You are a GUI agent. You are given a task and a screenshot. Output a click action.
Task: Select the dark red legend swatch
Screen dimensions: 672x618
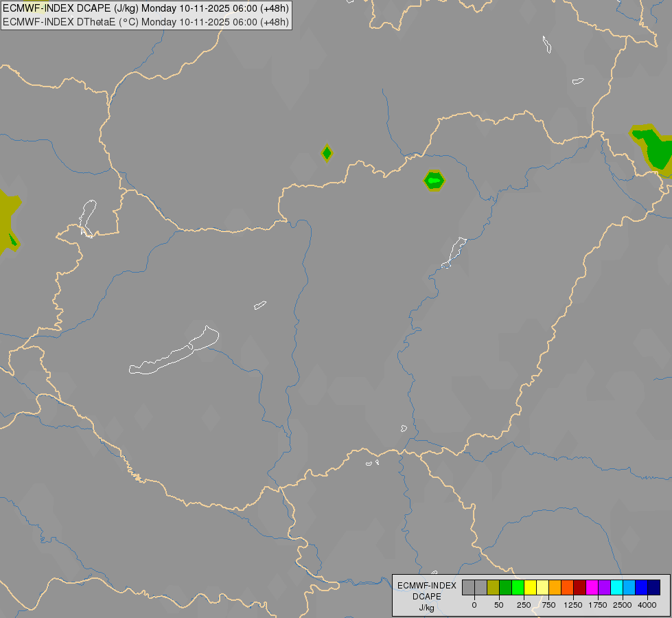pyautogui.click(x=580, y=587)
